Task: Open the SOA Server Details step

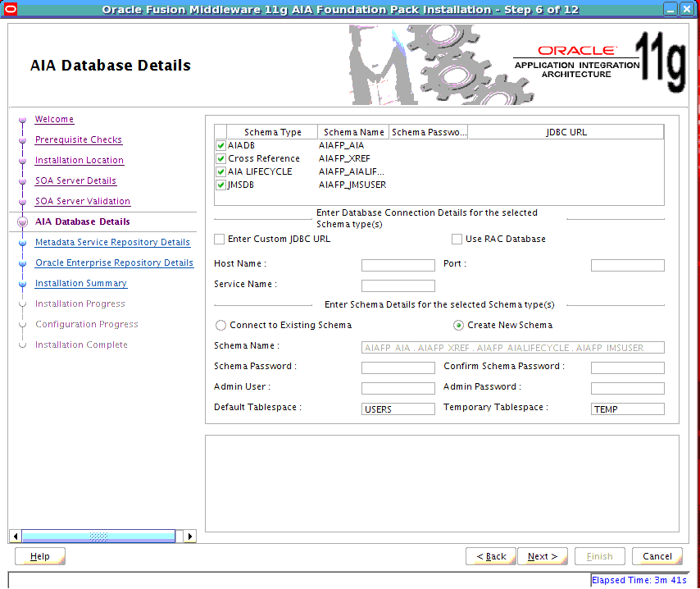Action: 76,181
